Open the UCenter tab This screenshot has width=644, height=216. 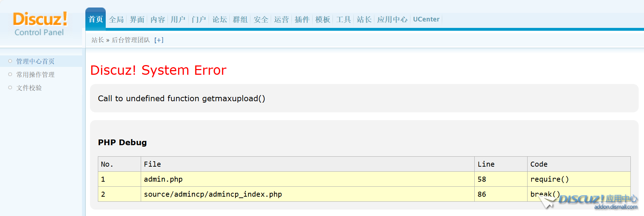pyautogui.click(x=426, y=19)
